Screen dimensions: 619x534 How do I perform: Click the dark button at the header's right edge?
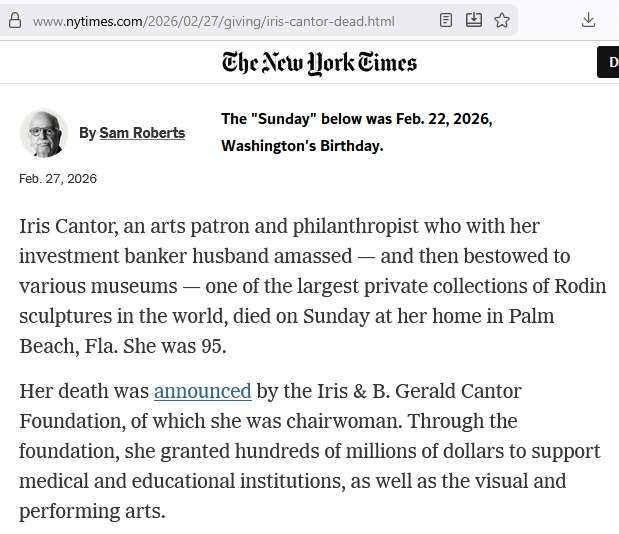[x=609, y=62]
